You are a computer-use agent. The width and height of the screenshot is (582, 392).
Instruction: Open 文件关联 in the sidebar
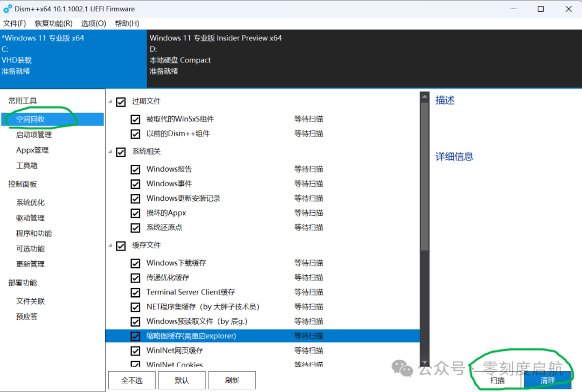pyautogui.click(x=30, y=301)
